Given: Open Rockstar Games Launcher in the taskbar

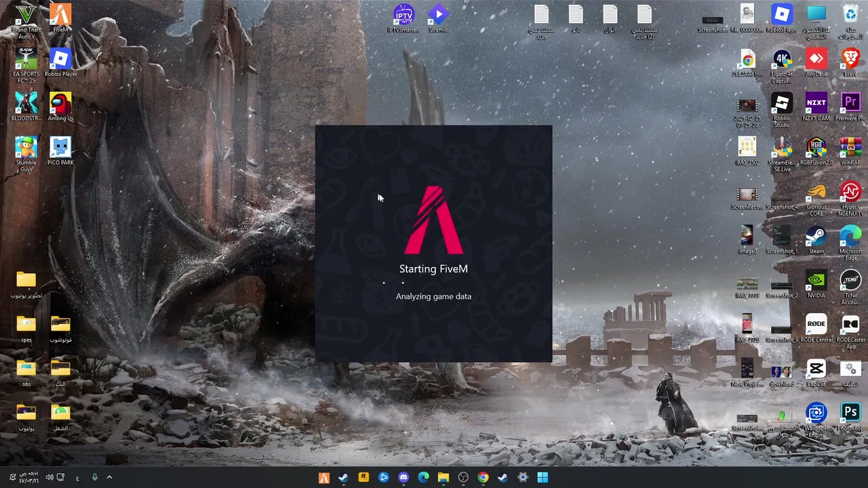Looking at the screenshot, I should tap(363, 478).
